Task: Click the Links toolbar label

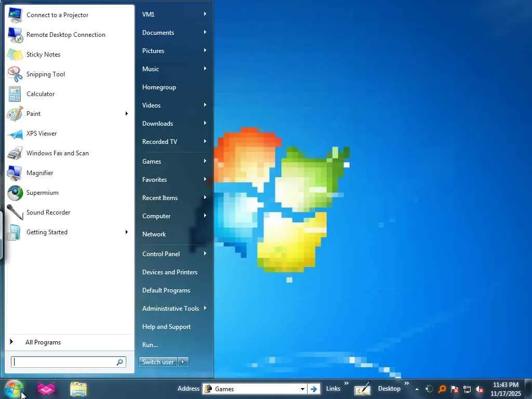Action: coord(333,389)
